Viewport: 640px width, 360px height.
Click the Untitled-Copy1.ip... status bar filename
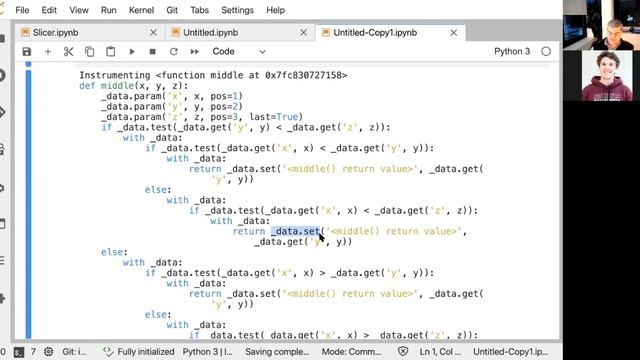click(510, 352)
